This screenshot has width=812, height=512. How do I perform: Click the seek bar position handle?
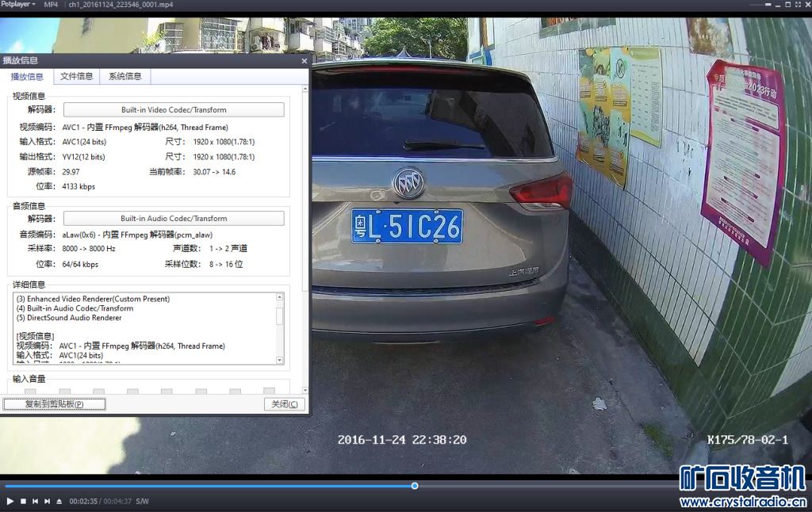pyautogui.click(x=415, y=486)
